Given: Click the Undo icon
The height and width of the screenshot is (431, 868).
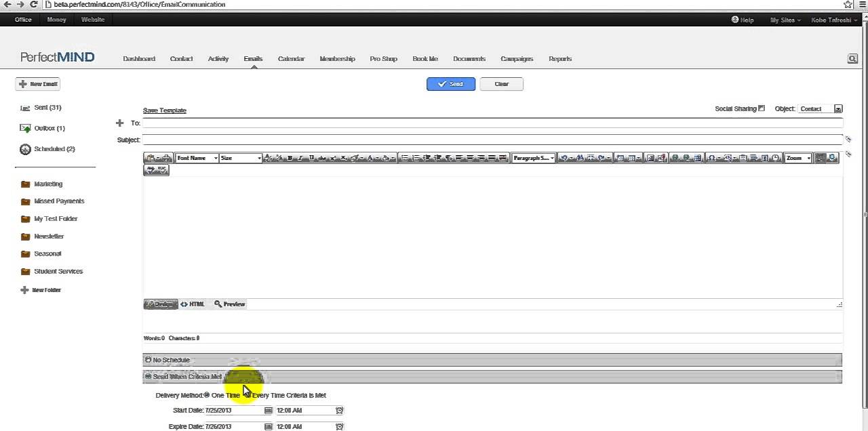Looking at the screenshot, I should (564, 158).
